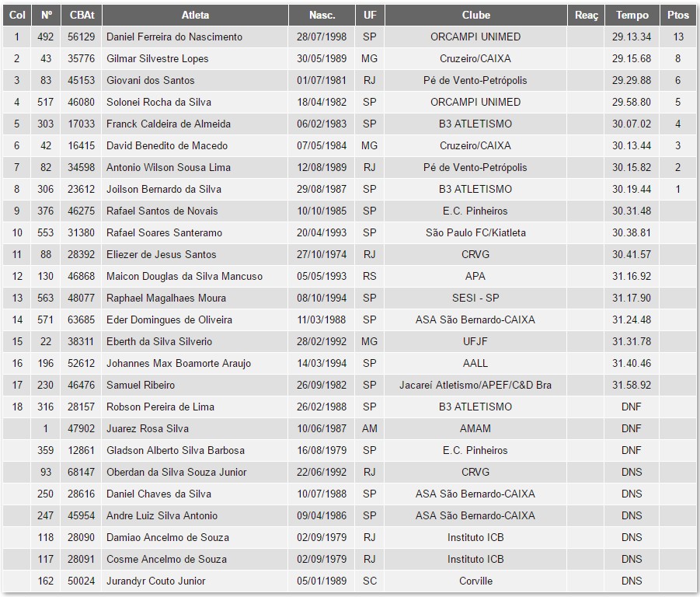Click the Ptos column header
Image resolution: width=700 pixels, height=597 pixels.
[x=677, y=15]
